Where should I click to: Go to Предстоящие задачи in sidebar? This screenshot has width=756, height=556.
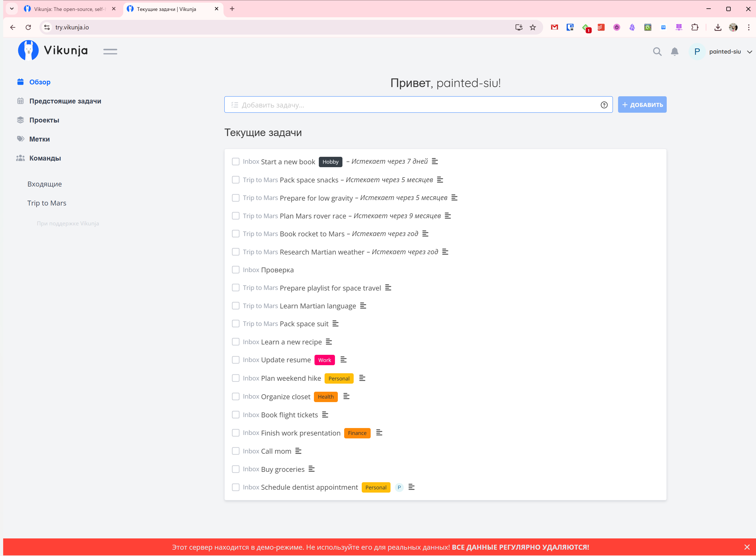click(65, 101)
